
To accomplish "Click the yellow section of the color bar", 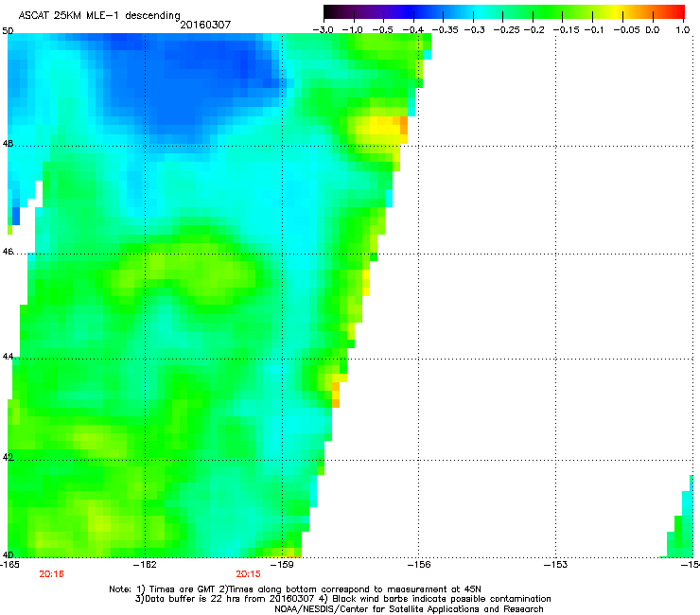I will point(619,12).
